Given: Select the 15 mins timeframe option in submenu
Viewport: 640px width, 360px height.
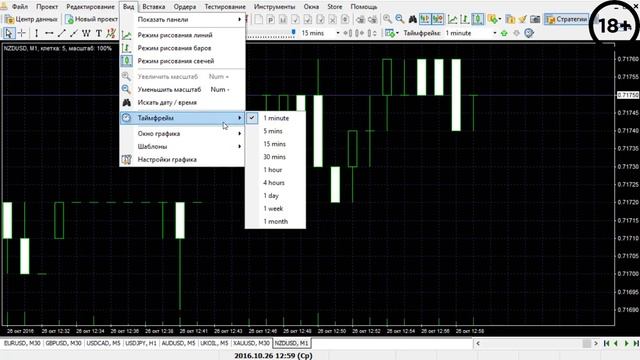Looking at the screenshot, I should pos(276,144).
